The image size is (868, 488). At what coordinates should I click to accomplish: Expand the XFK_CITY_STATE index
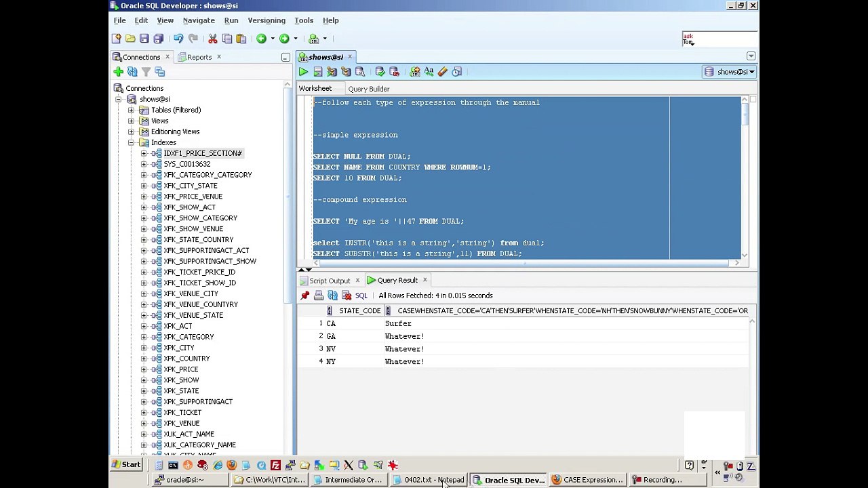[144, 186]
